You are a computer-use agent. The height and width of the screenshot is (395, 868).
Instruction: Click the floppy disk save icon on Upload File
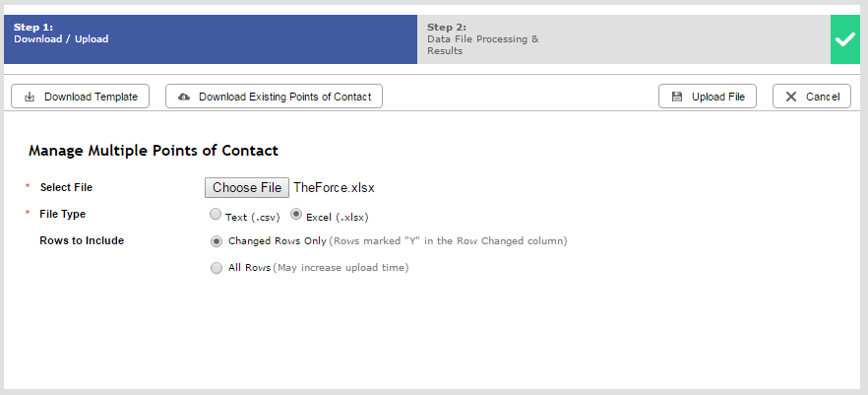[x=676, y=97]
